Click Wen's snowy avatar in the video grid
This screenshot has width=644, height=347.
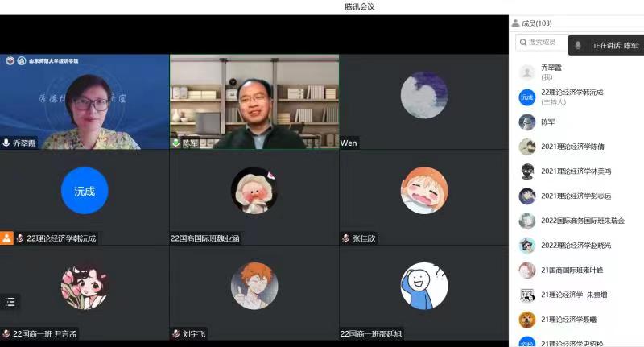tap(424, 95)
